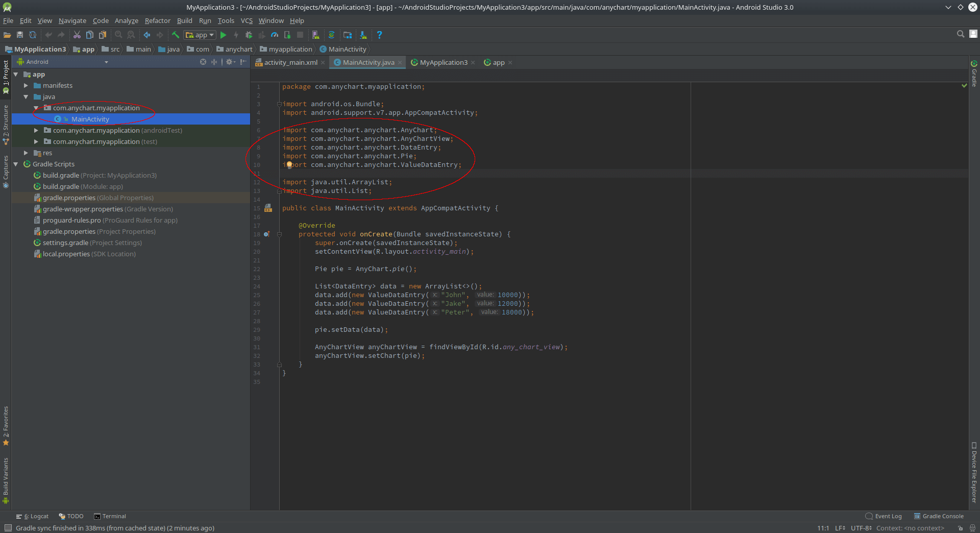Viewport: 980px width, 533px height.
Task: Click the Search Everywhere magnifier icon
Action: (x=961, y=34)
